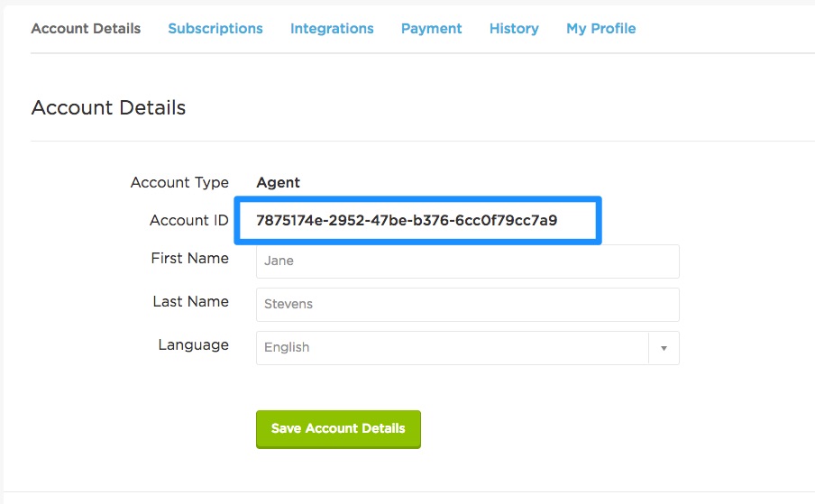
Task: Click the Account Type label
Action: click(179, 182)
